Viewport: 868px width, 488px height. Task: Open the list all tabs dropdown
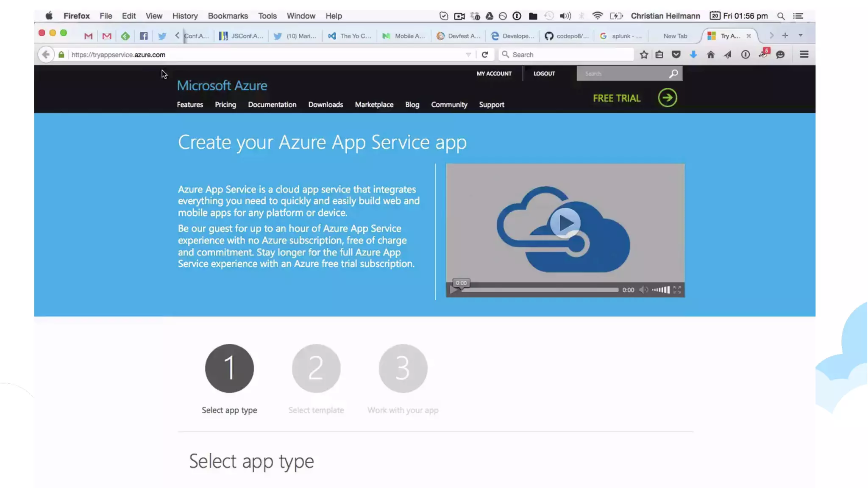pos(801,36)
